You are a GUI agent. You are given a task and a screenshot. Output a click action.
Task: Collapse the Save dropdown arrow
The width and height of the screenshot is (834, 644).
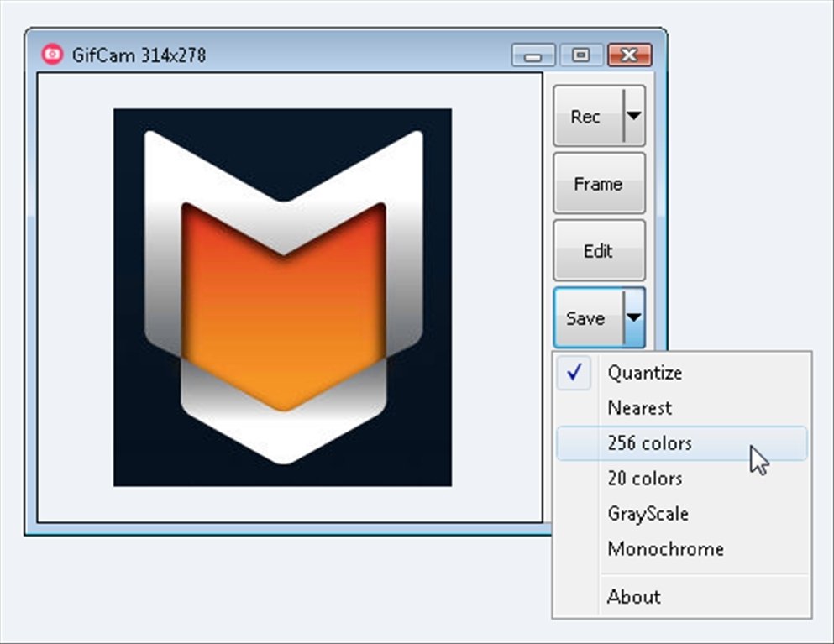[x=634, y=318]
